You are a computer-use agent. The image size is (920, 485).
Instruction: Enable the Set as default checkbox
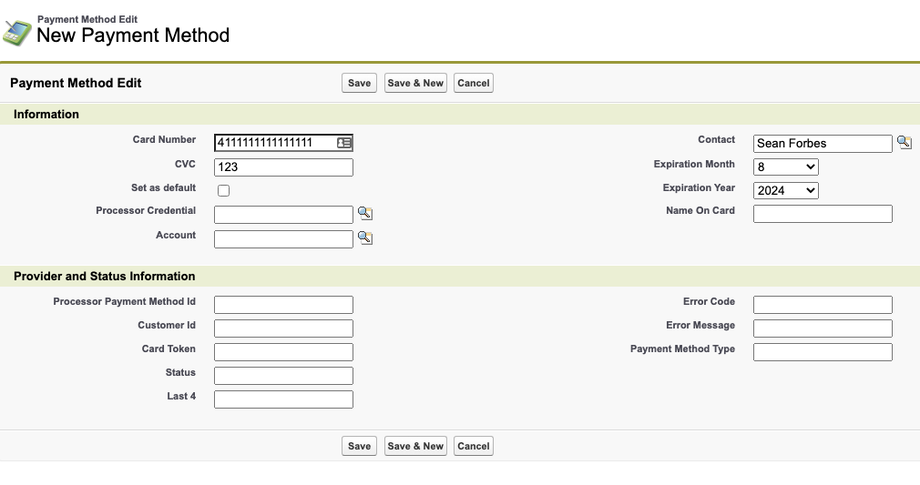[223, 191]
